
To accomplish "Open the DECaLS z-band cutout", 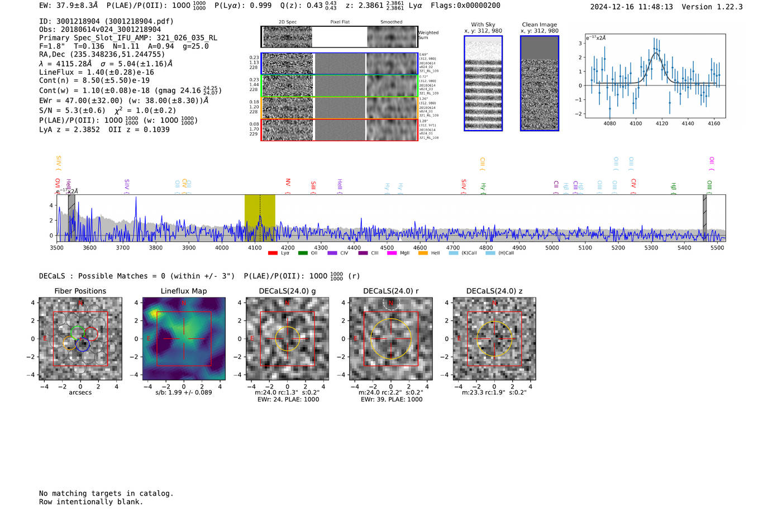I will coord(494,339).
